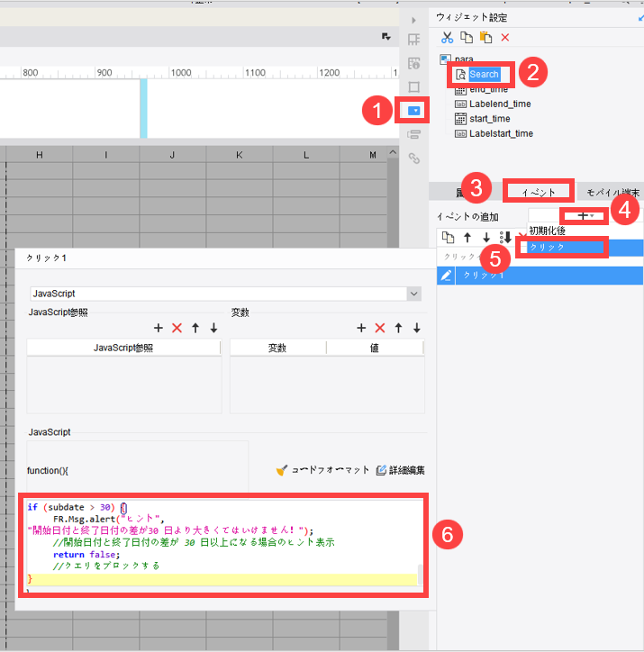Click the sort events icon

tap(505, 238)
